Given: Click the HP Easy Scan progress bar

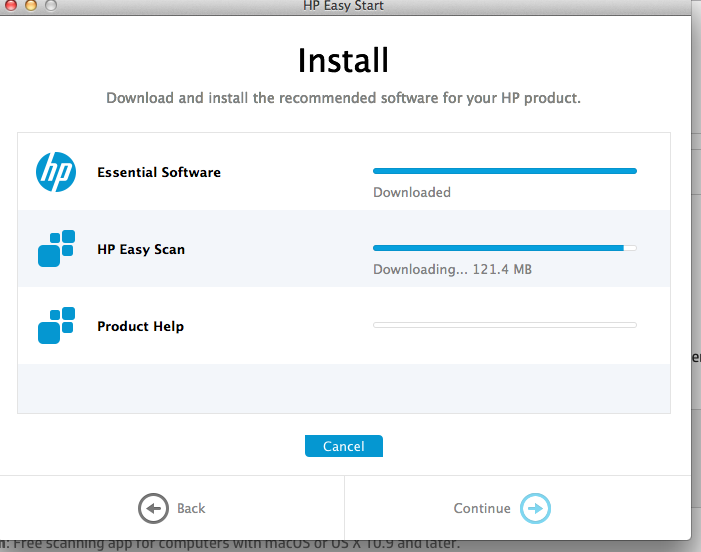Looking at the screenshot, I should pyautogui.click(x=504, y=248).
